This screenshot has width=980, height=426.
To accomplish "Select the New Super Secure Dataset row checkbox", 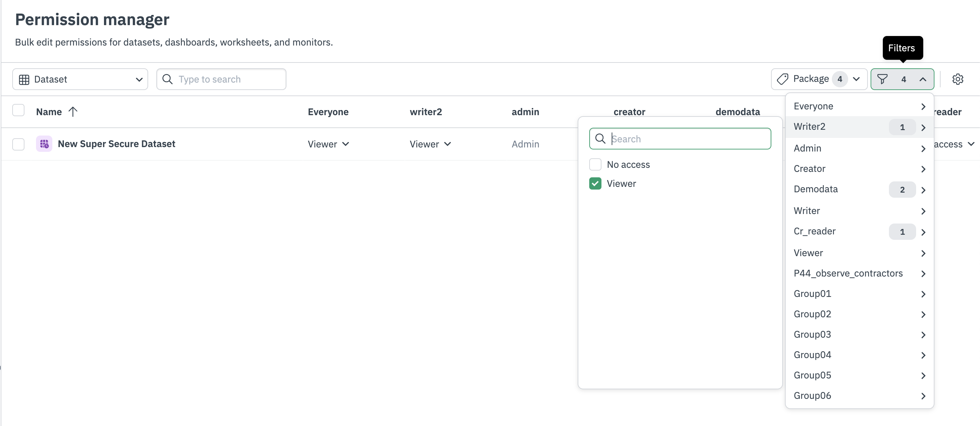I will pyautogui.click(x=18, y=144).
